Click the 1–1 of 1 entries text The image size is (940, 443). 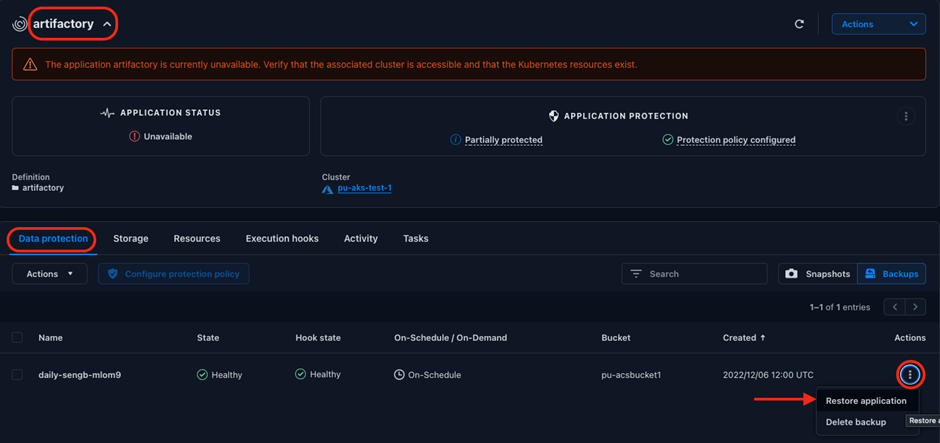click(x=839, y=307)
